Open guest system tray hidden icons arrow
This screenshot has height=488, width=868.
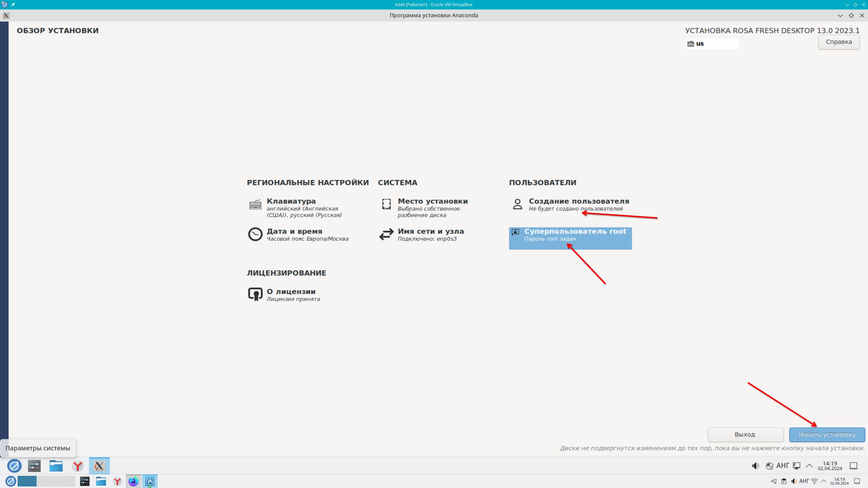pyautogui.click(x=809, y=466)
